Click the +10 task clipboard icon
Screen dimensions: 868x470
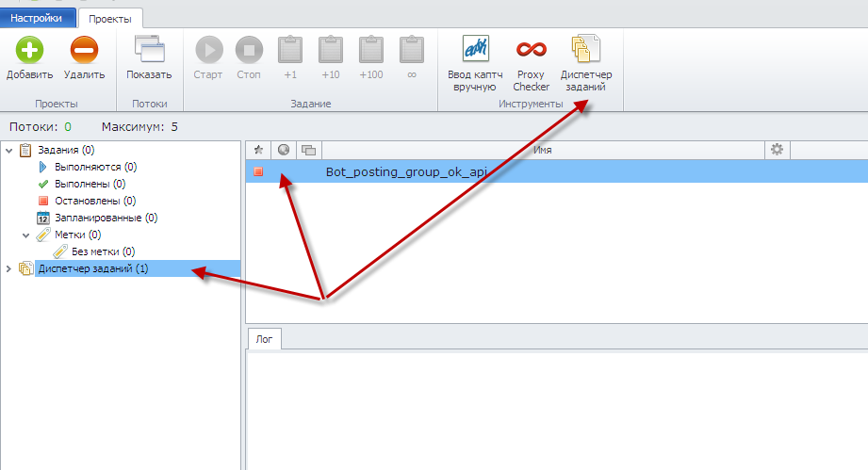pyautogui.click(x=331, y=50)
